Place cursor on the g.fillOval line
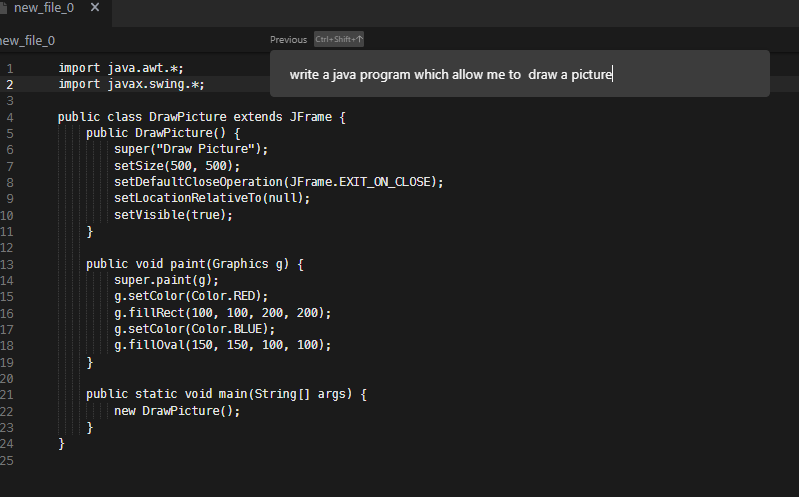The height and width of the screenshot is (497, 799). coord(222,345)
